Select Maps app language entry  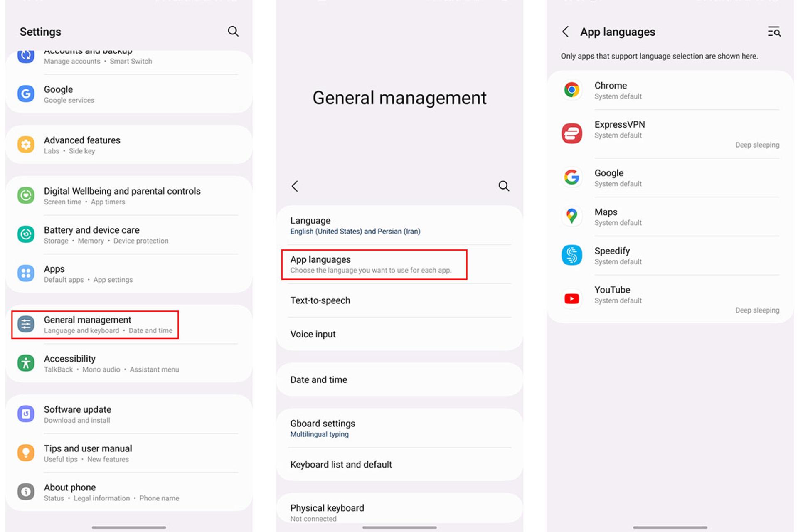pos(670,217)
